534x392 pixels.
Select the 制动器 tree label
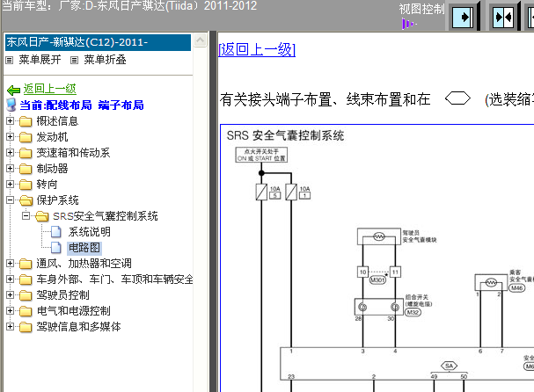click(52, 169)
